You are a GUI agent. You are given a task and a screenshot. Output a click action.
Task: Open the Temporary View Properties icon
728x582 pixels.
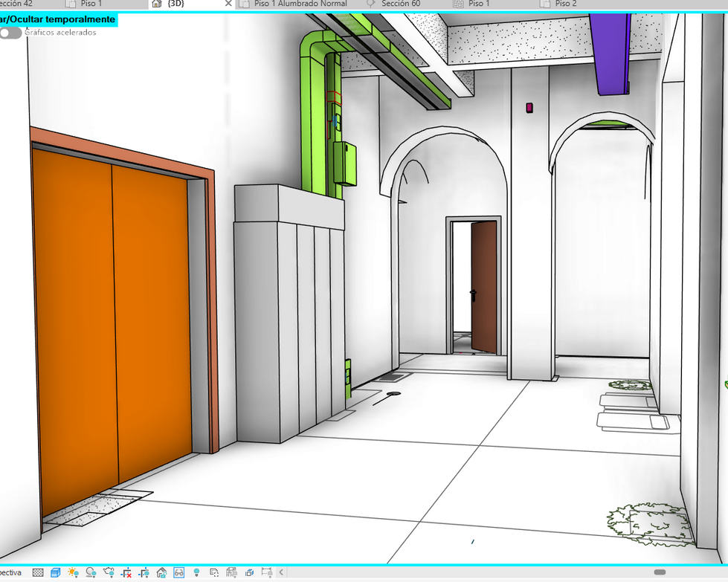click(214, 572)
